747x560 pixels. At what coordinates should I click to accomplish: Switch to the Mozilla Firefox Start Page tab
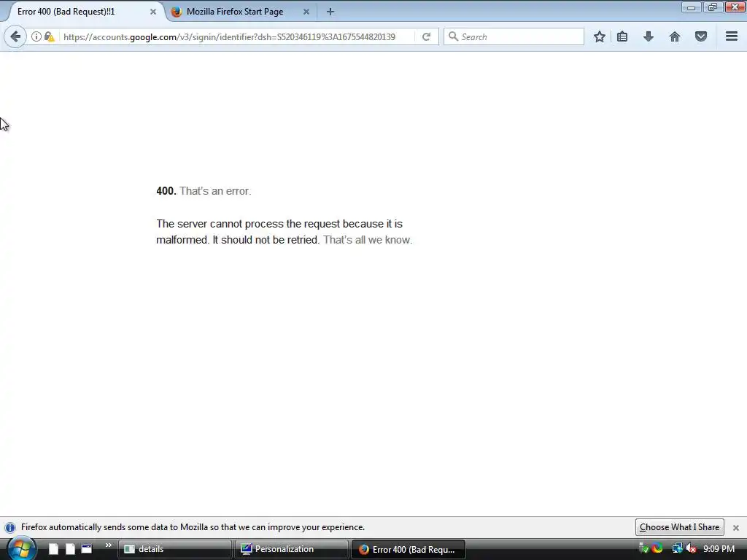(x=241, y=12)
